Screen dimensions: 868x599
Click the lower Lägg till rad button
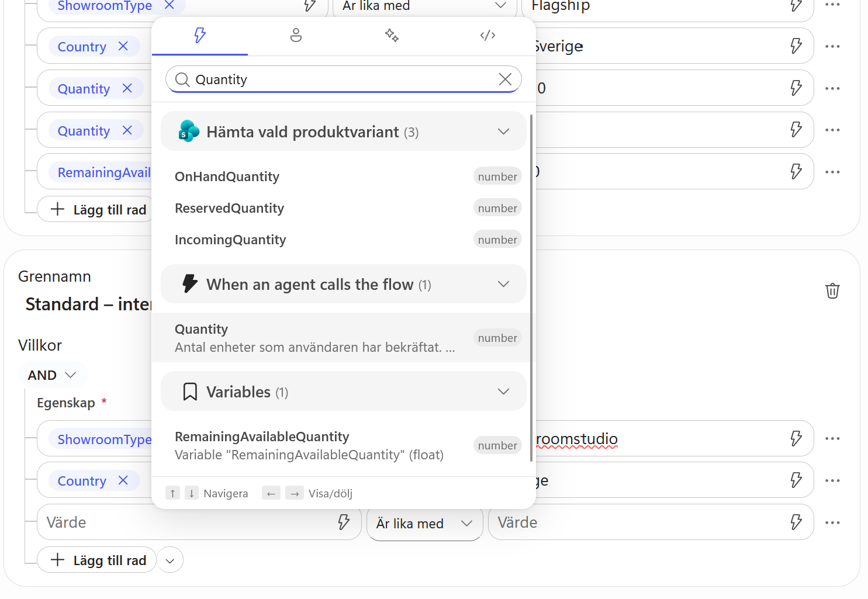[97, 560]
